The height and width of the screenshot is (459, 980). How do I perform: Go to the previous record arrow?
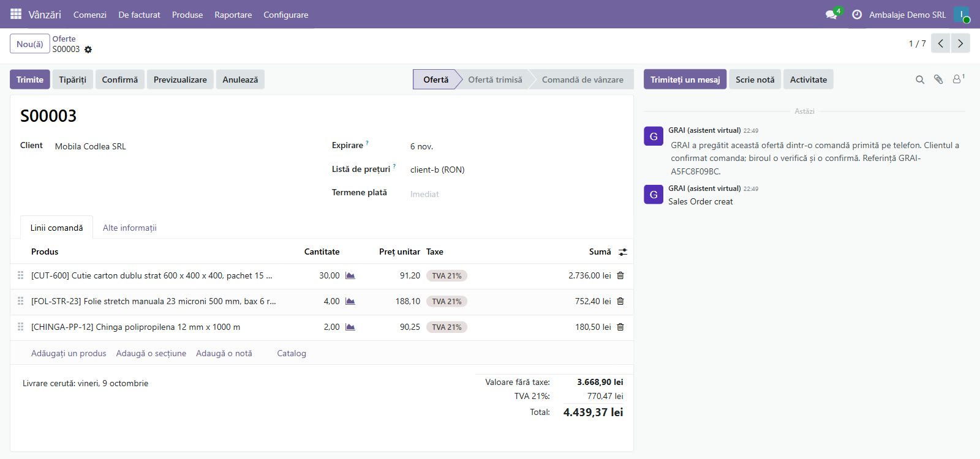click(x=940, y=43)
